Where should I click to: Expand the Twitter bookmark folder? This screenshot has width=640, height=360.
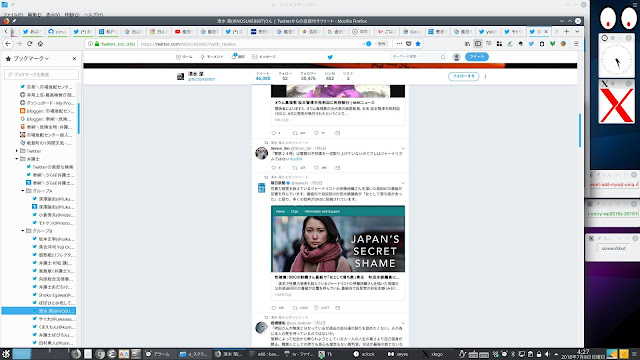pos(17,151)
